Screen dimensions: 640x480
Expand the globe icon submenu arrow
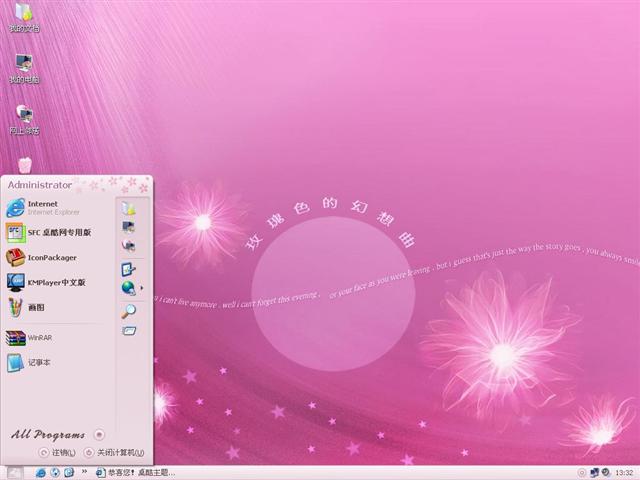coord(142,289)
